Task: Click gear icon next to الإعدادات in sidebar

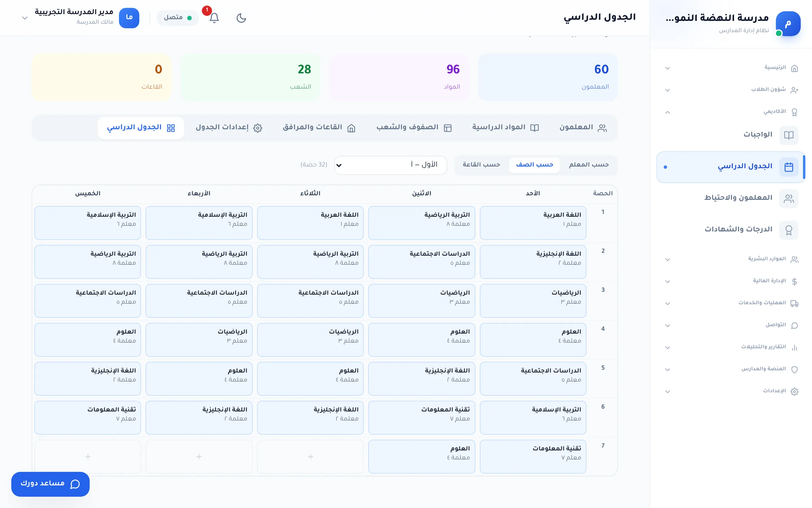Action: tap(794, 391)
